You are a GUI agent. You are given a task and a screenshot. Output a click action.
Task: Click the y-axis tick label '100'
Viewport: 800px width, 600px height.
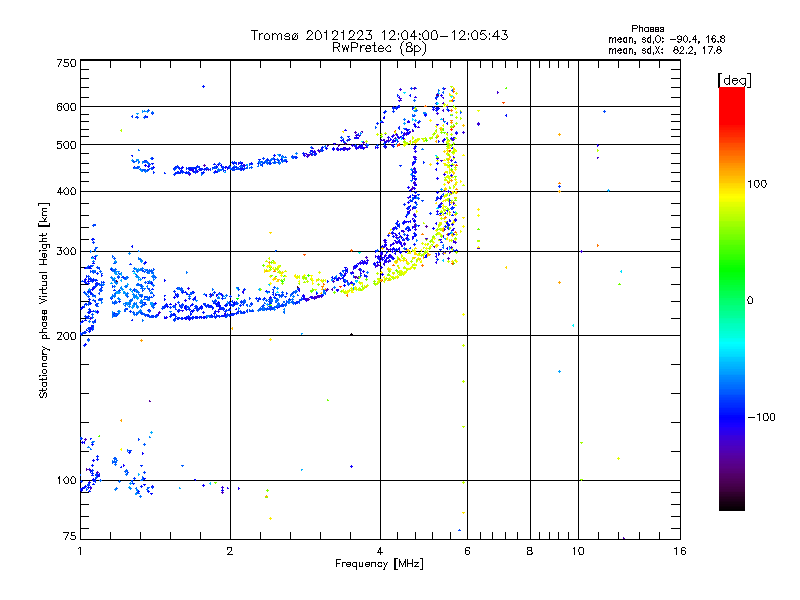(66, 480)
